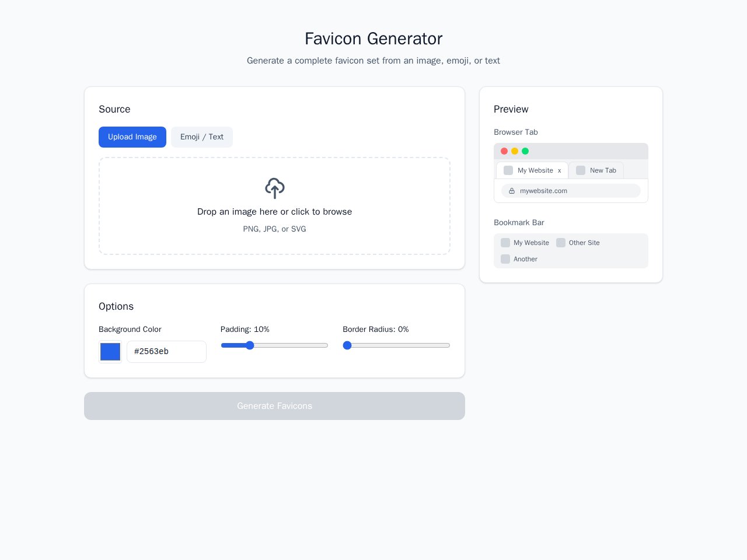
Task: Click favicon placeholder in My Website tab
Action: tap(508, 170)
